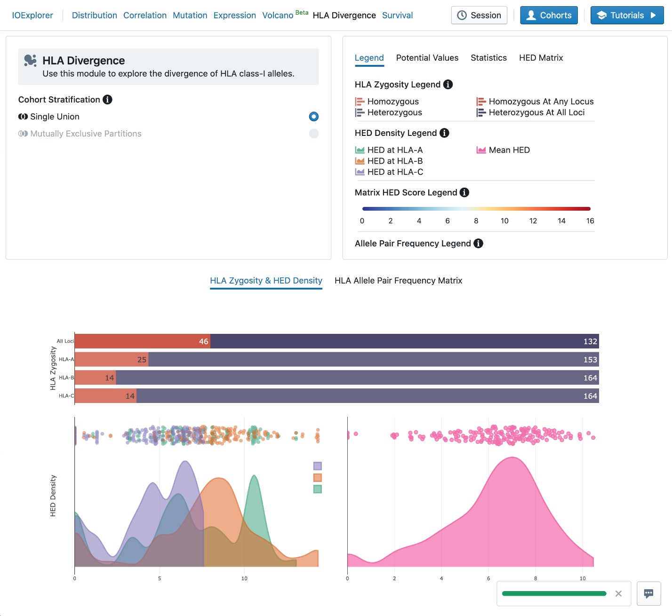Dismiss the green progress bar notification
The height and width of the screenshot is (616, 672).
pos(618,594)
